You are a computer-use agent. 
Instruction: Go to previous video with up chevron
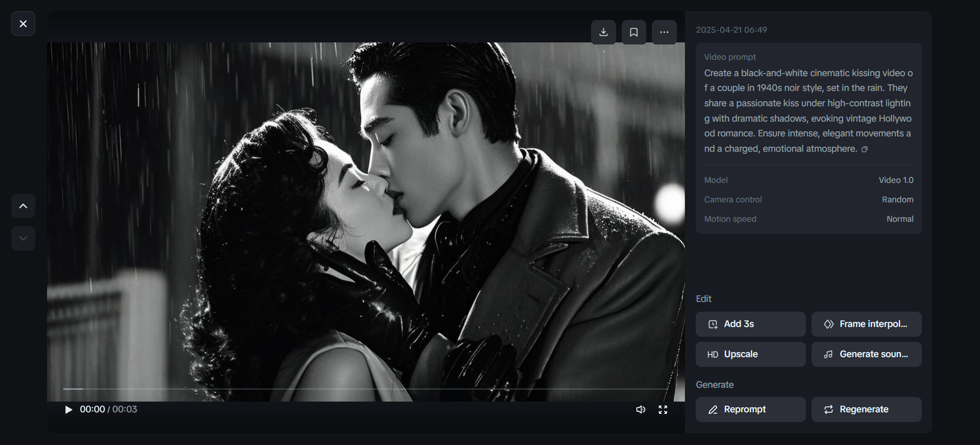23,206
